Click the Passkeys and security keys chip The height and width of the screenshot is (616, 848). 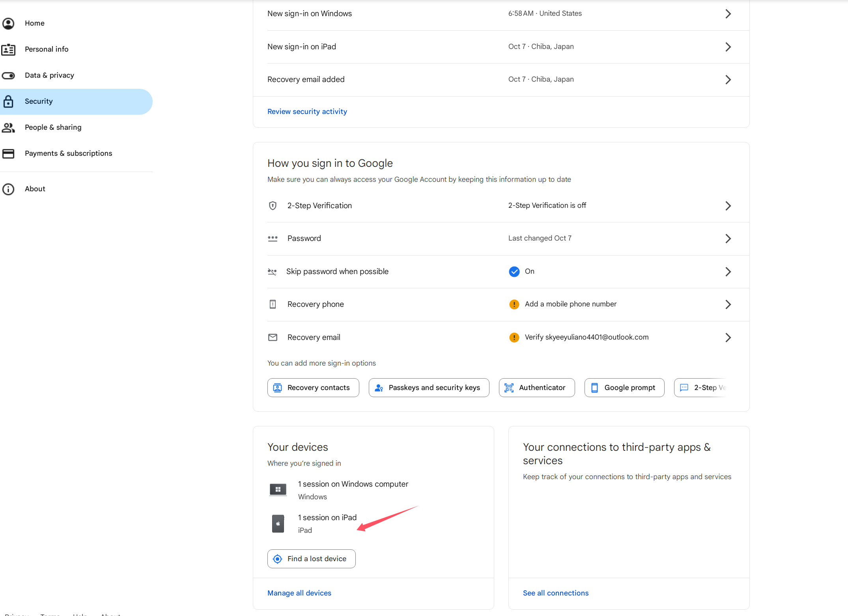click(x=429, y=388)
